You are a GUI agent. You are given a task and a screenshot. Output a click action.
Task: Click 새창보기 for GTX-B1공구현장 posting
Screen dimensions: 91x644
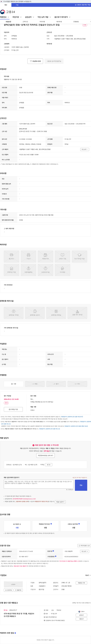pos(82,619)
